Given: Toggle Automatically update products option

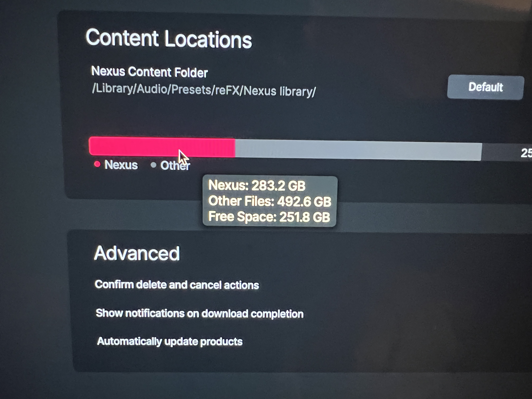Looking at the screenshot, I should (170, 341).
